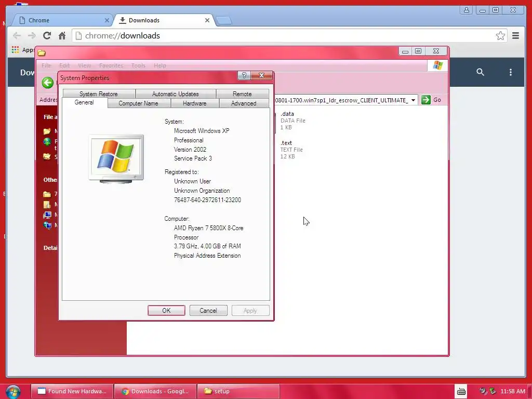The image size is (532, 399).
Task: Click the Explorer title bar folder icon
Action: (x=42, y=52)
